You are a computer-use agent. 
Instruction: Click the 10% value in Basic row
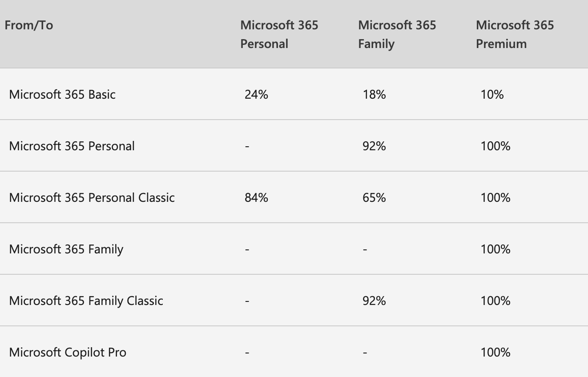click(x=492, y=94)
